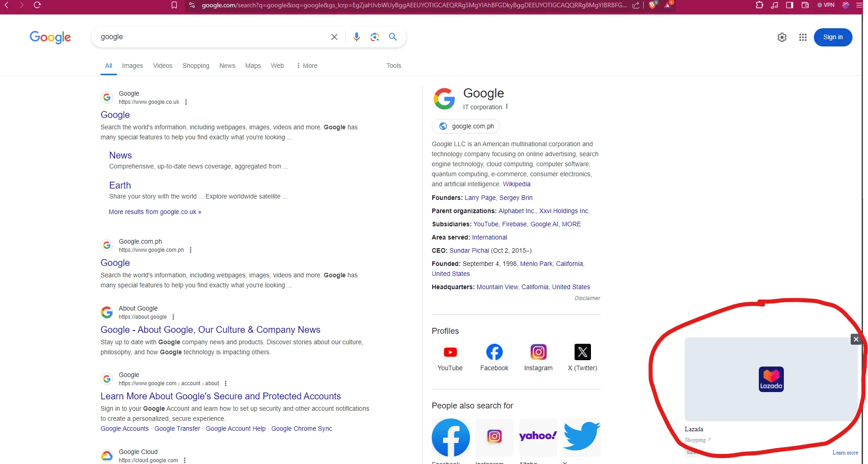Open options for google.com.ph result

pyautogui.click(x=191, y=250)
